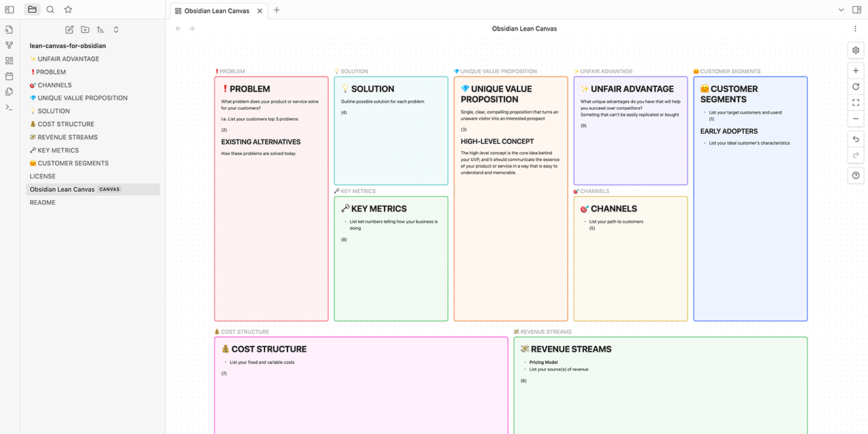Collapse the left sidebar
The image size is (868, 434).
click(9, 9)
